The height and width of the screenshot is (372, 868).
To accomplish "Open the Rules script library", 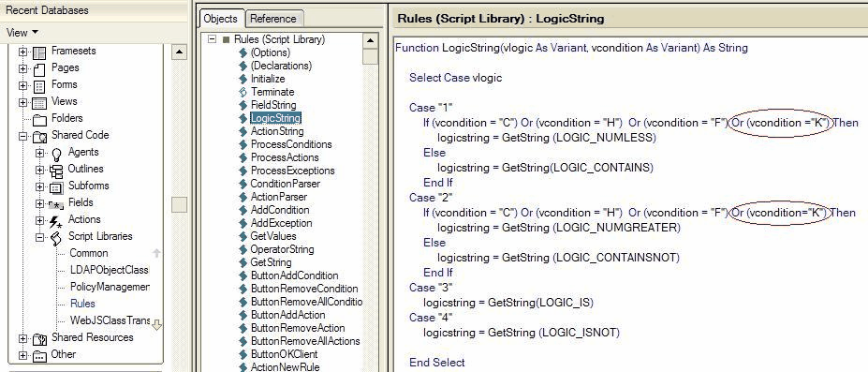I will pos(82,304).
